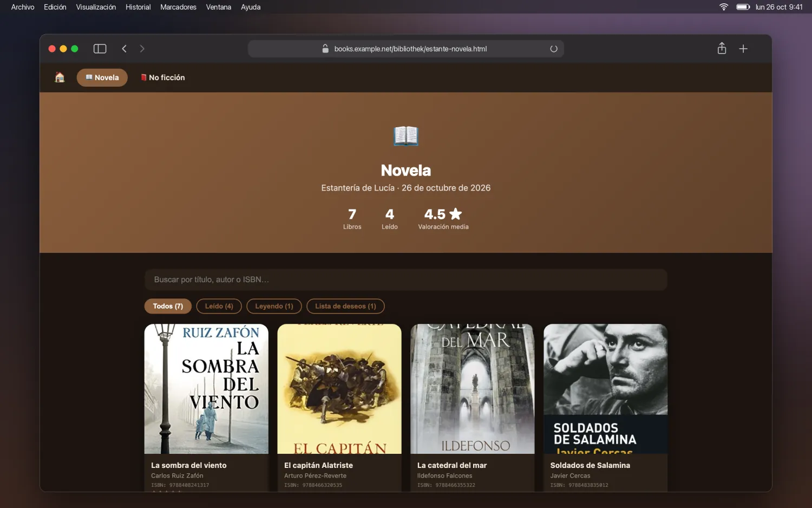This screenshot has width=812, height=508.
Task: Check the battery icon in menu bar
Action: [743, 7]
